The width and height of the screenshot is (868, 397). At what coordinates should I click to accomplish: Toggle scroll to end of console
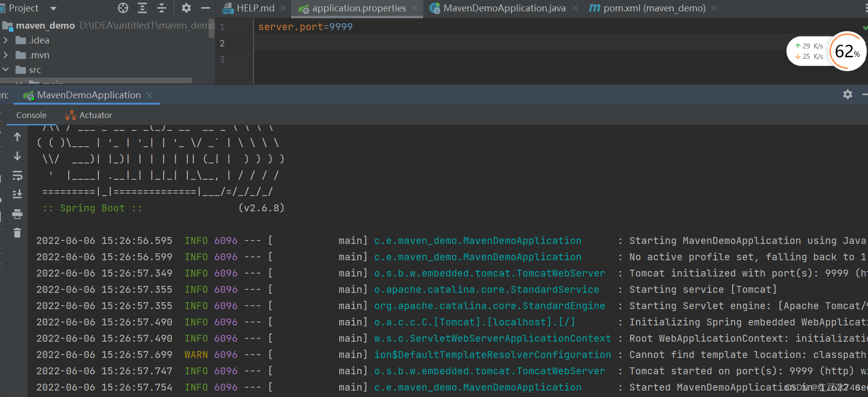click(17, 194)
